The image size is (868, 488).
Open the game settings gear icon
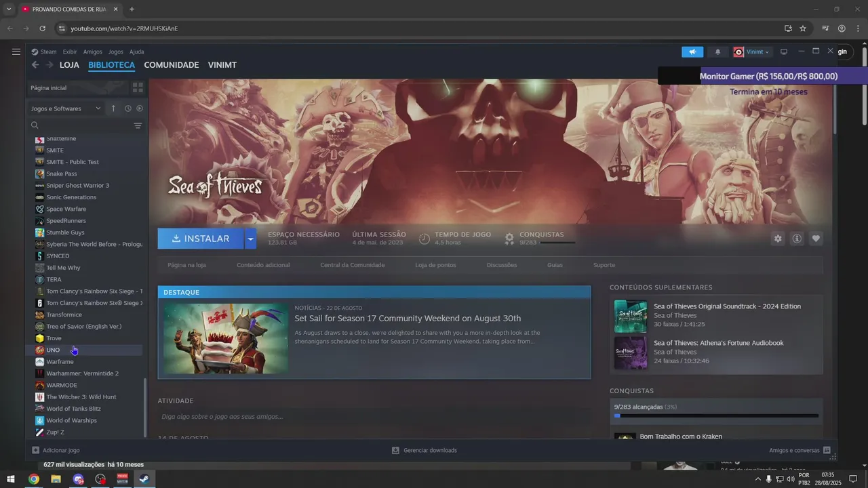[x=778, y=239]
